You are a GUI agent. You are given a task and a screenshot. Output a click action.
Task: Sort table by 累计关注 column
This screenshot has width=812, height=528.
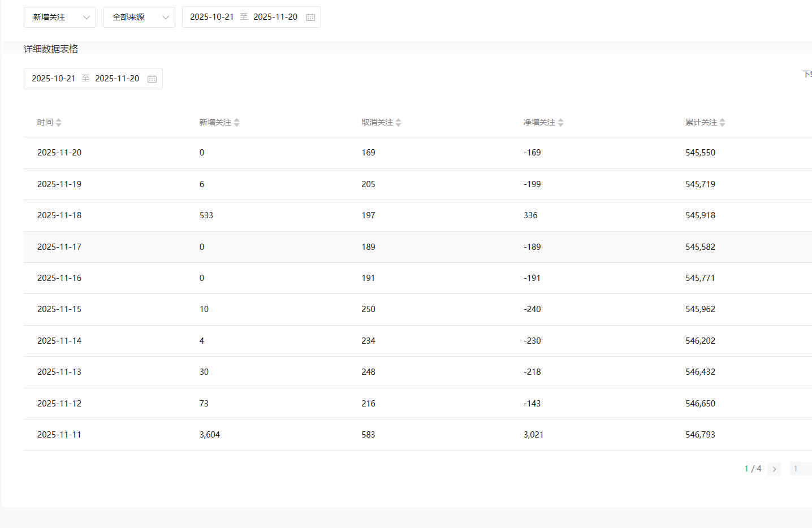coord(722,123)
